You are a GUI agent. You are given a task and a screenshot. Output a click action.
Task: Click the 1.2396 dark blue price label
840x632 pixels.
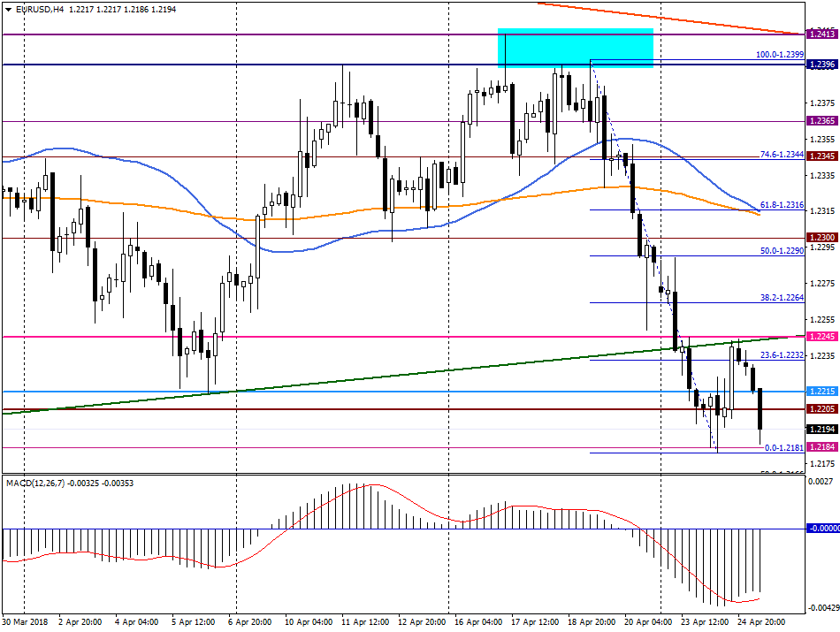point(821,65)
